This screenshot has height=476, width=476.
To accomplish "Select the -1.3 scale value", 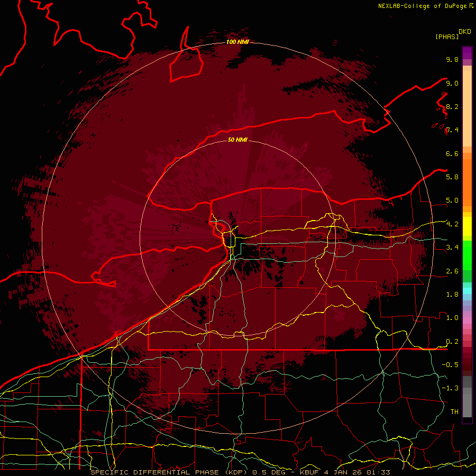I will [x=450, y=388].
